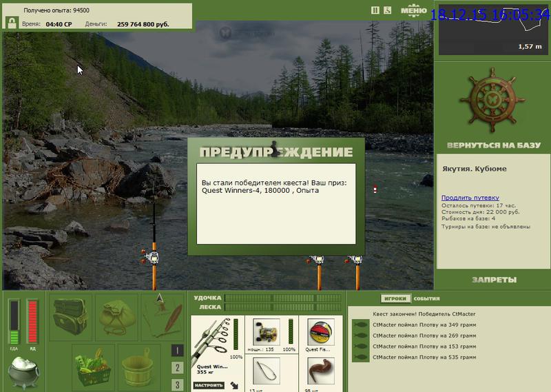Click the leftmost fishing rod's reel
Screen dimensions: 551x392
coord(151,258)
